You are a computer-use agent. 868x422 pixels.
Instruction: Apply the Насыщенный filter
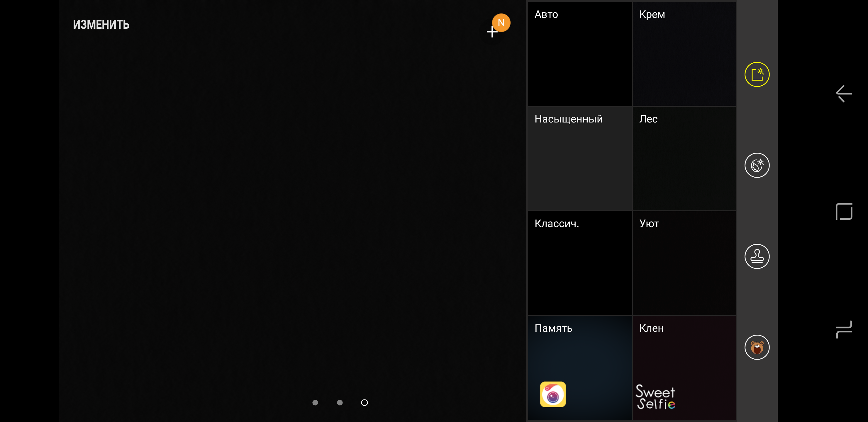579,159
